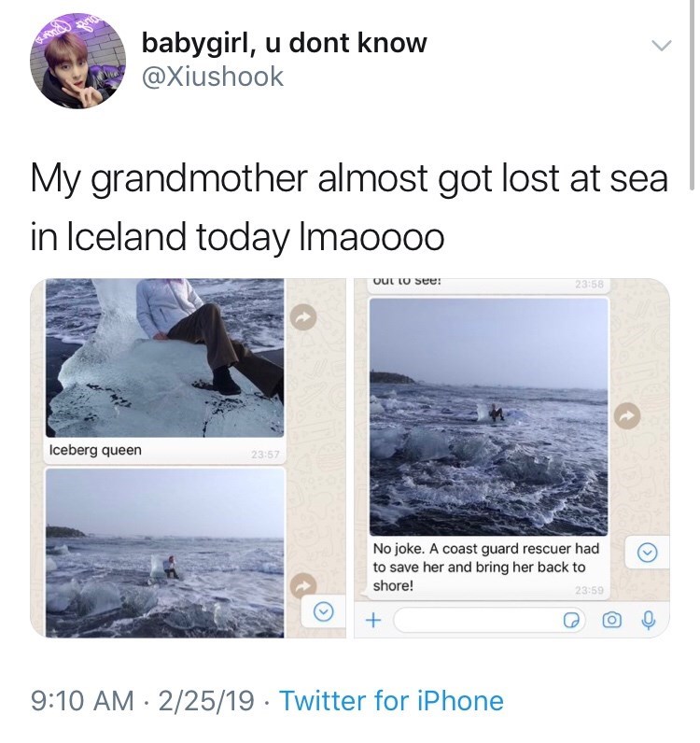This screenshot has height=743, width=700.
Task: Forward the bottom-left distant iceberg photo
Action: [301, 584]
